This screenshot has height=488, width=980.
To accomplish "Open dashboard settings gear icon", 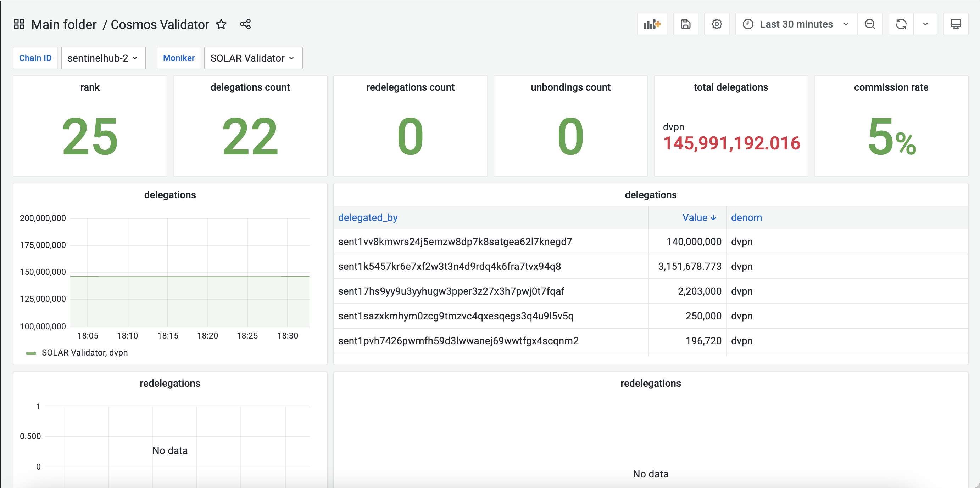I will point(716,24).
